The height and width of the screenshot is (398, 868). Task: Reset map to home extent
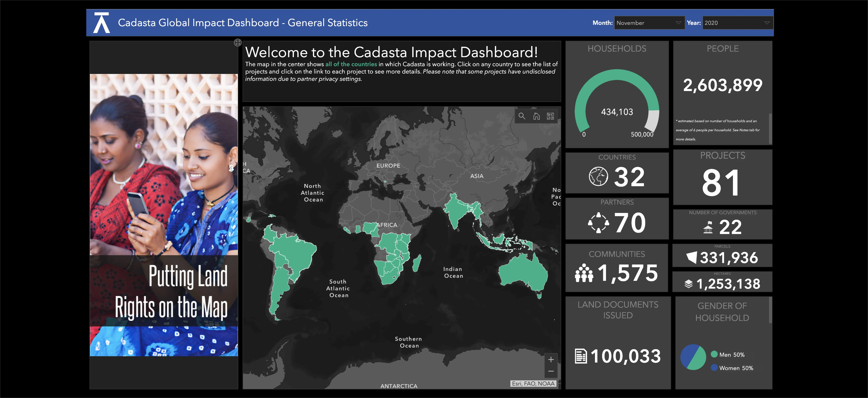[536, 116]
